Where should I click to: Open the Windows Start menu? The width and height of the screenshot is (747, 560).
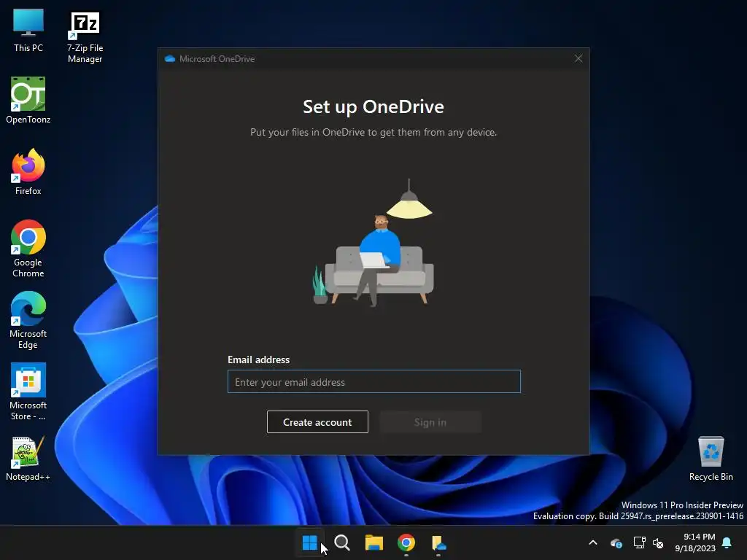pos(309,542)
